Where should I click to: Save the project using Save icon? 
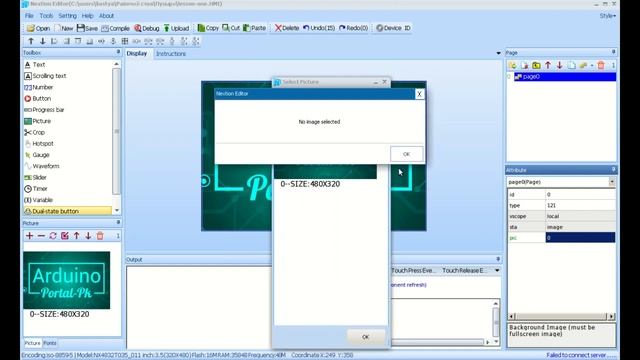coord(87,28)
